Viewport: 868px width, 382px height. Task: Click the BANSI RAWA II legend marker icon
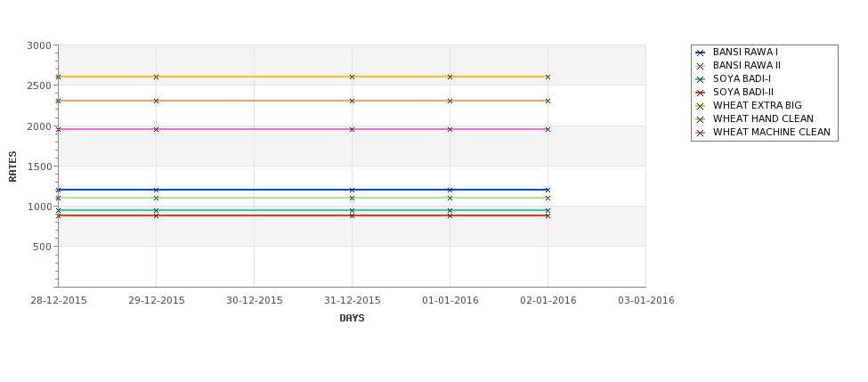(701, 66)
